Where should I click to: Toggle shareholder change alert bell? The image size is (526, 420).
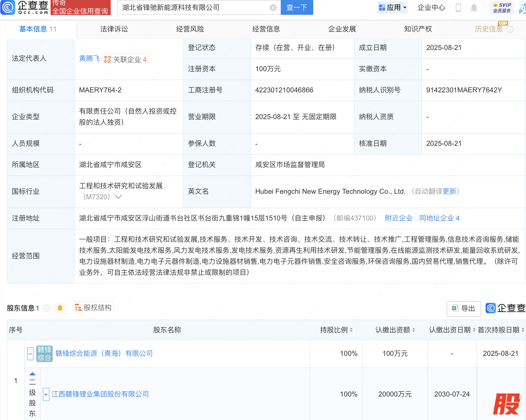tap(60, 308)
